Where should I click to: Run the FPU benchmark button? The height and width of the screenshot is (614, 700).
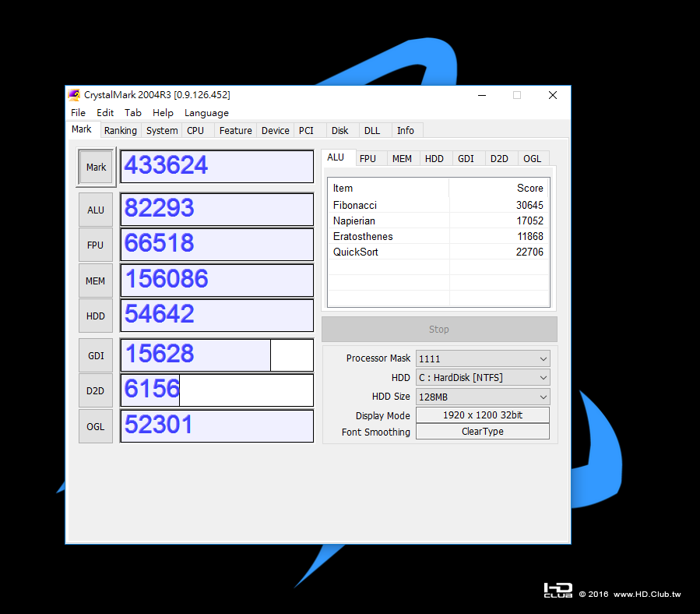[x=96, y=245]
